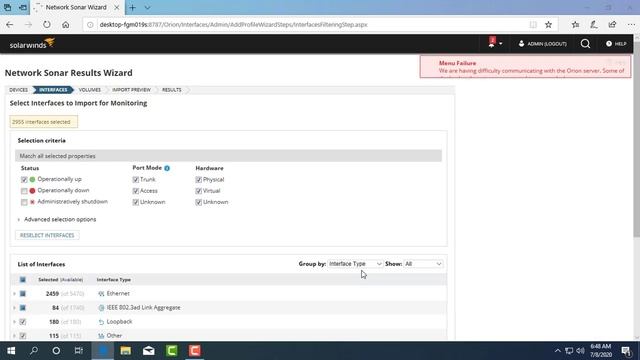This screenshot has height=360, width=640.
Task: Open a new browser tab
Action: point(132,7)
